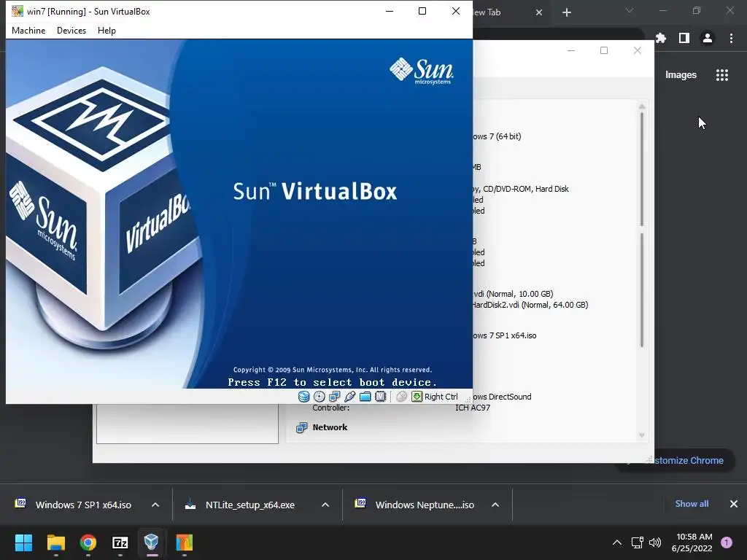Open the Windows Start menu

point(23,542)
